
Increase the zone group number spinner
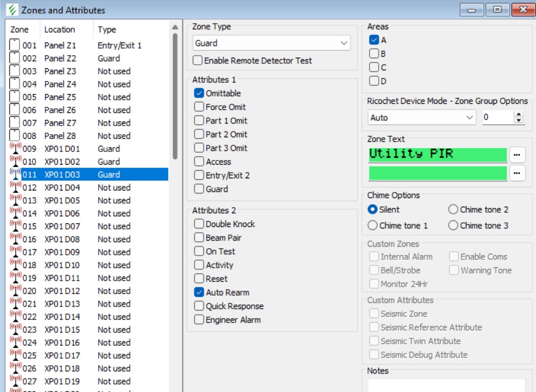coord(518,114)
